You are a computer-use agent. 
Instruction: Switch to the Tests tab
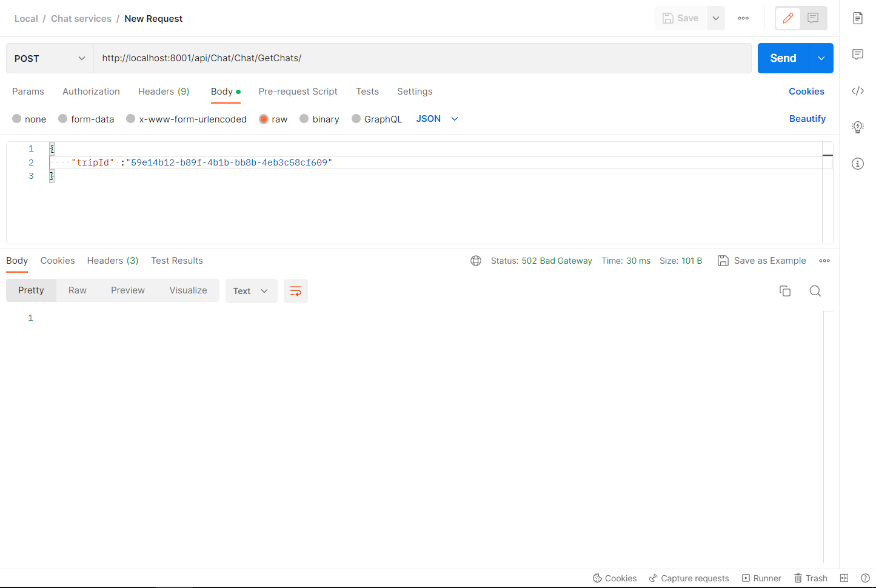[367, 91]
